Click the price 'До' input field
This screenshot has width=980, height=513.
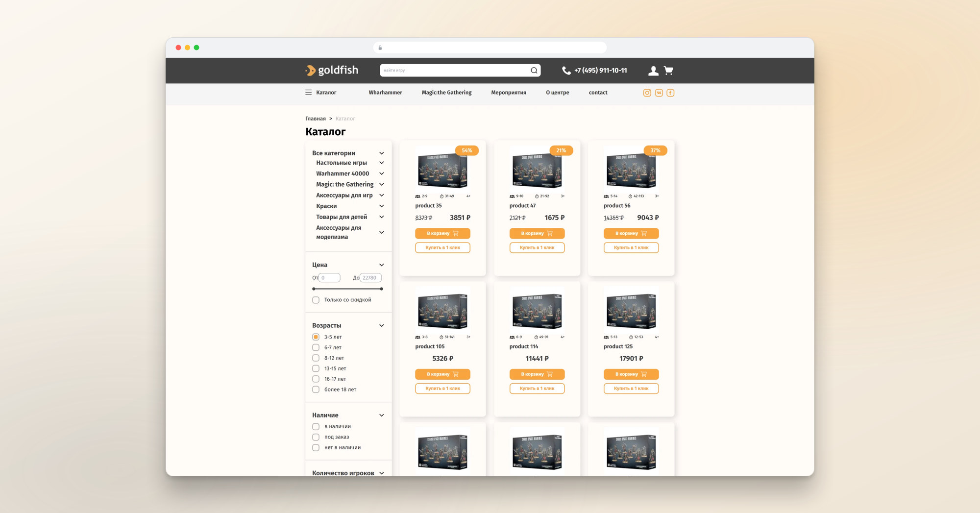(370, 278)
